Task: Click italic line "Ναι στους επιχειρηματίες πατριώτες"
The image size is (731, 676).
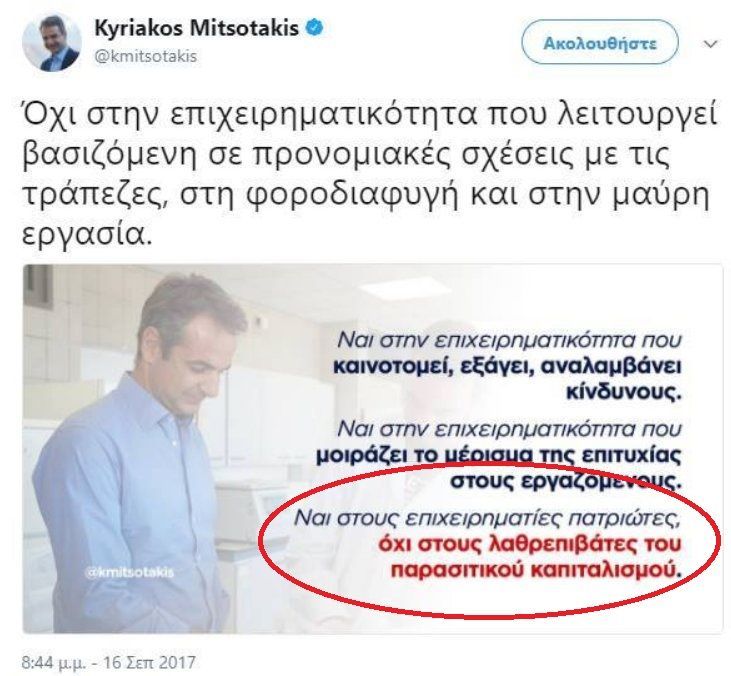Action: 488,518
